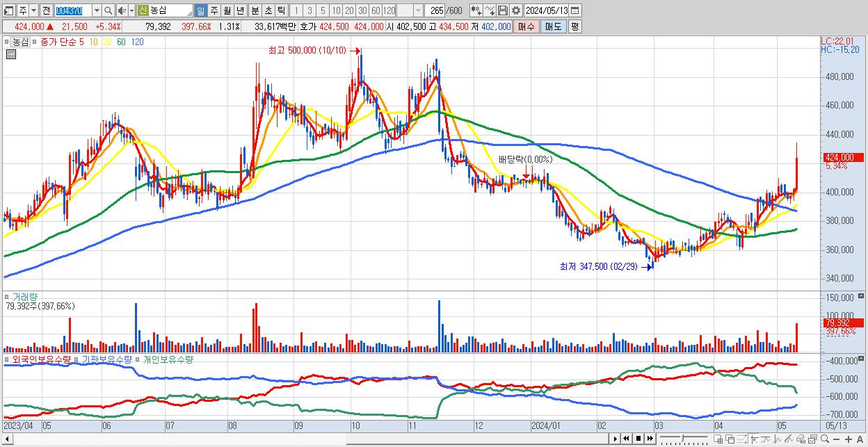Click the holdings panel corner icon

pyautogui.click(x=862, y=359)
